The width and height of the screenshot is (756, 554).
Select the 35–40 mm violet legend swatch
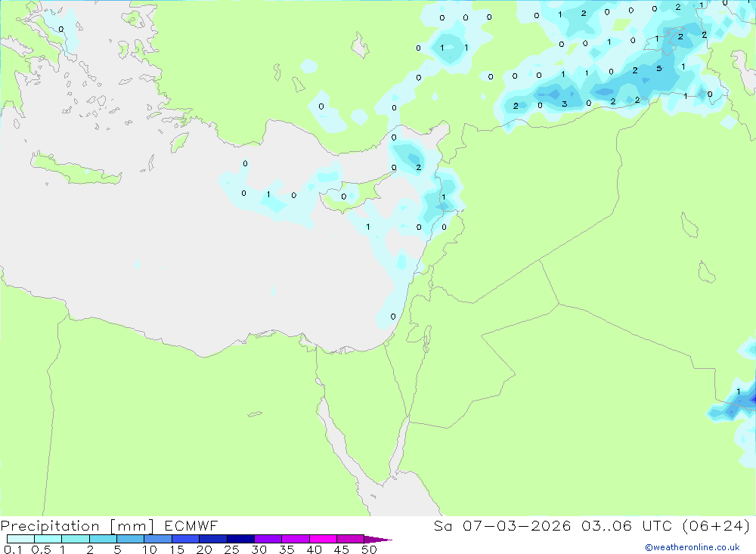click(x=295, y=539)
